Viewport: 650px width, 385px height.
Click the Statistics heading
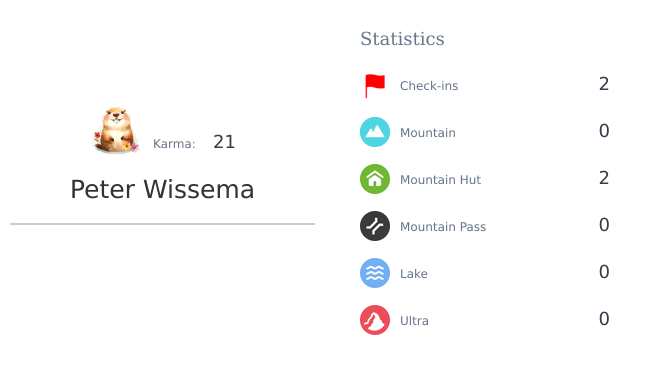tap(402, 39)
